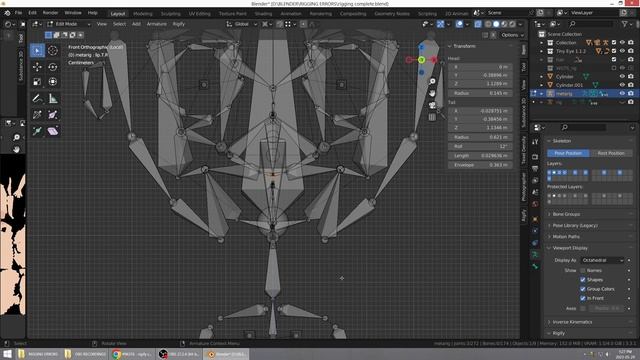Expand the Bone Groups panel
640x360 pixels.
point(566,214)
